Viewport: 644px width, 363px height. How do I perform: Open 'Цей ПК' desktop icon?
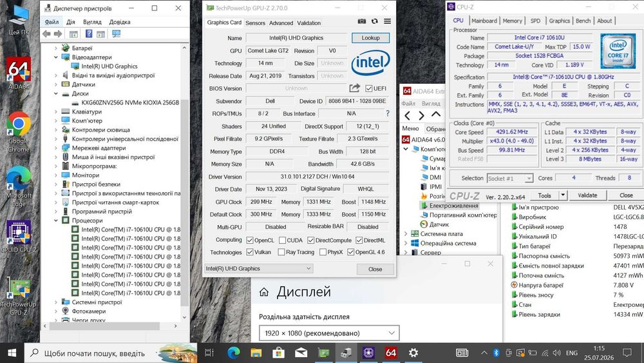pyautogui.click(x=19, y=20)
